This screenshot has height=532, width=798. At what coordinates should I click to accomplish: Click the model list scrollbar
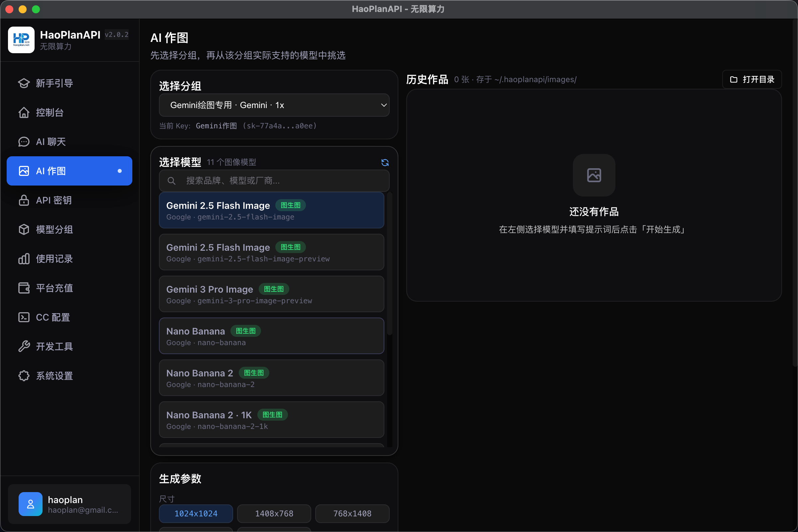coord(389,263)
